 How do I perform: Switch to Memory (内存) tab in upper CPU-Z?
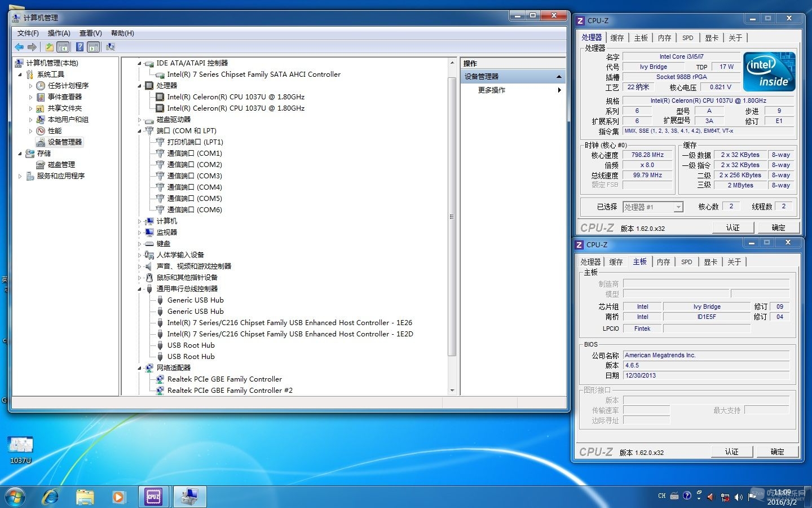click(664, 38)
